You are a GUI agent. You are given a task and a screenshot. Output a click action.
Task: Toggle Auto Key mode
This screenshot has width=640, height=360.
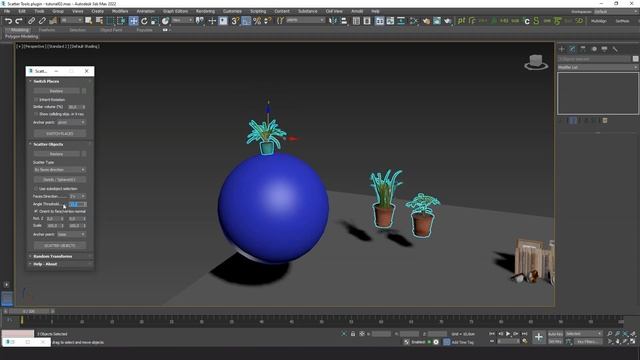click(x=555, y=334)
